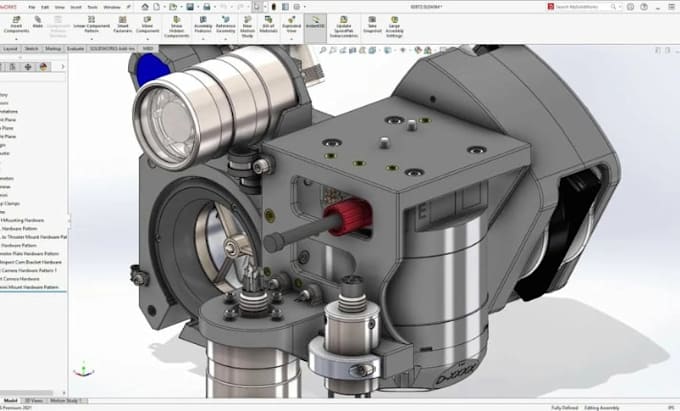This screenshot has width=680, height=411.
Task: Click the Open document icon
Action: click(173, 7)
